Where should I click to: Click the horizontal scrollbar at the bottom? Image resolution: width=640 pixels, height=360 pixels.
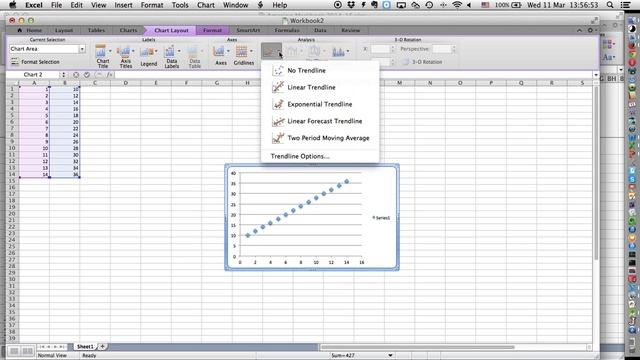coord(417,347)
